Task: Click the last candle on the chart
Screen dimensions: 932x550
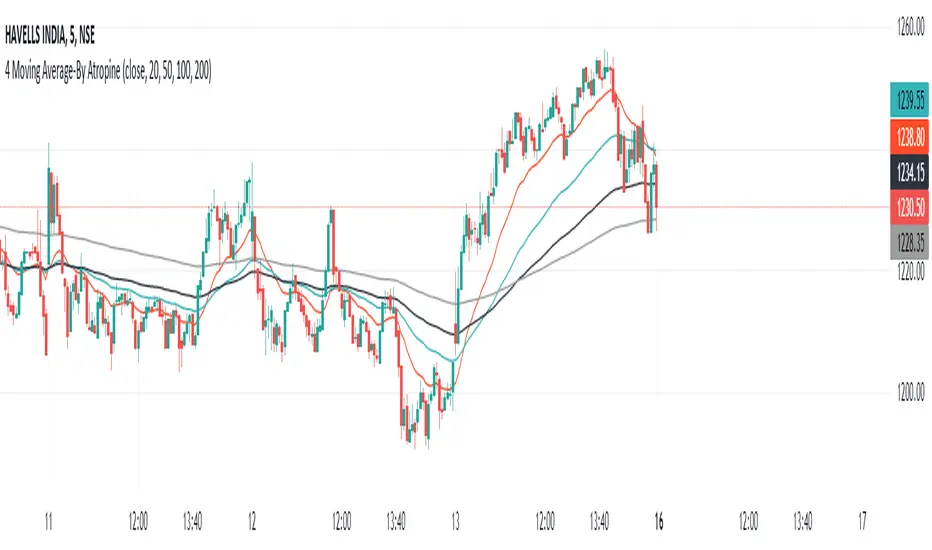Action: coord(657,185)
